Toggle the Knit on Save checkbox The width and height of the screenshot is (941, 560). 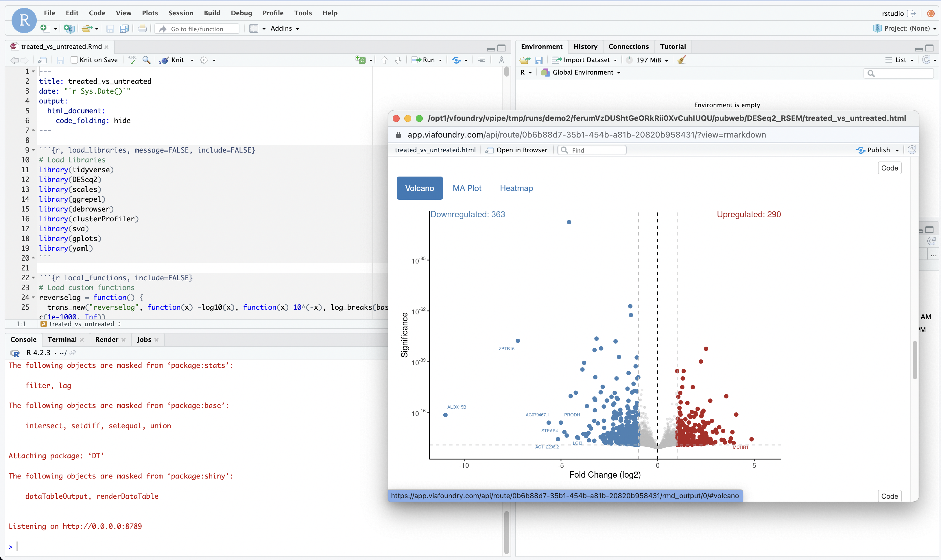pyautogui.click(x=74, y=60)
